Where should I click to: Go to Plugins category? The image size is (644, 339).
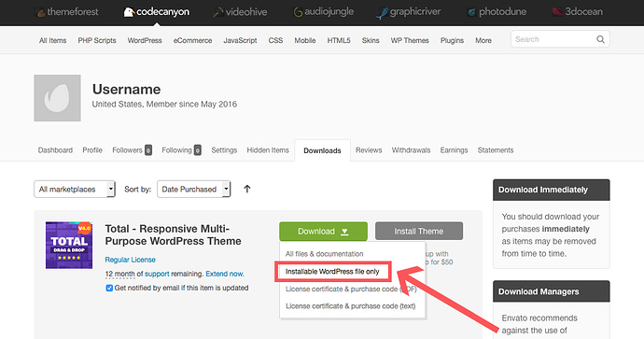click(452, 40)
